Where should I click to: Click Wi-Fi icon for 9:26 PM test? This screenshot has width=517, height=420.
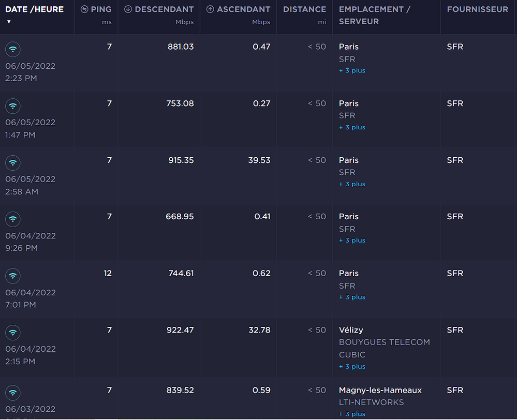click(13, 219)
